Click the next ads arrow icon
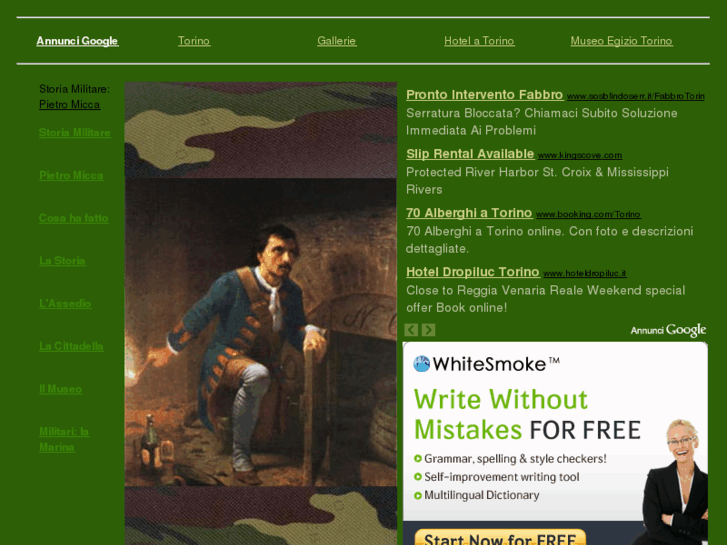 click(428, 330)
